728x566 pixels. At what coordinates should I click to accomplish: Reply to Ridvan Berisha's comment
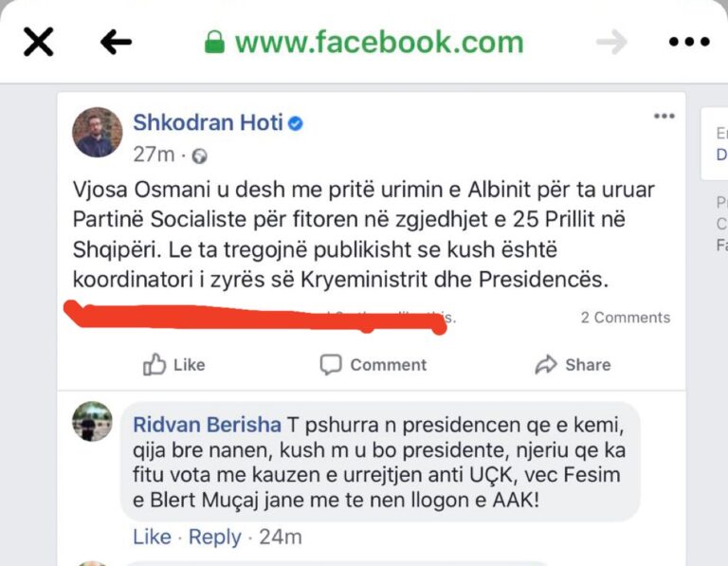[x=215, y=538]
